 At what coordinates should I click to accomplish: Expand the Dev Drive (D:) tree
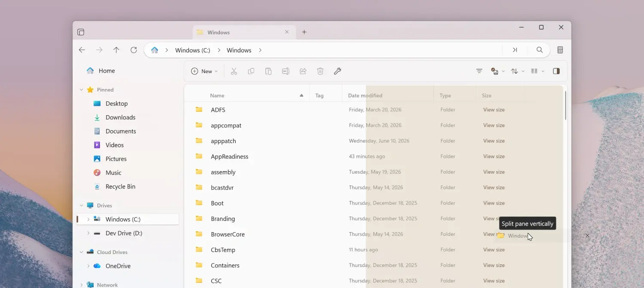pyautogui.click(x=88, y=233)
